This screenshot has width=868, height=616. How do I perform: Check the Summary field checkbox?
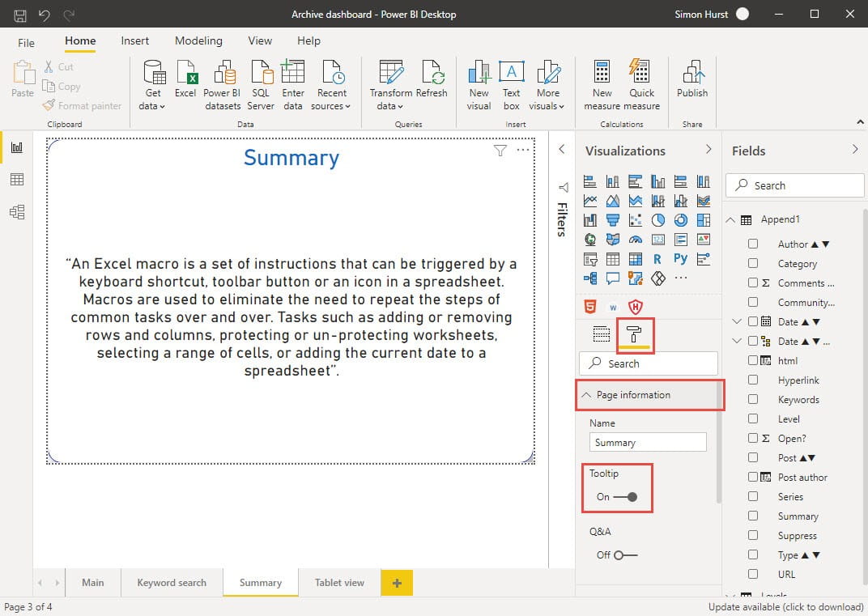tap(753, 516)
